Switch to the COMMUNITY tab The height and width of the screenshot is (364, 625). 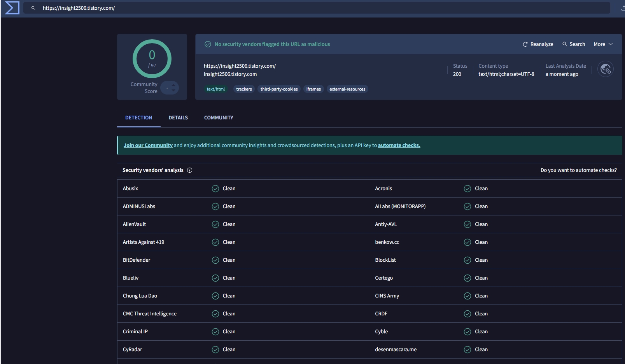pyautogui.click(x=219, y=117)
